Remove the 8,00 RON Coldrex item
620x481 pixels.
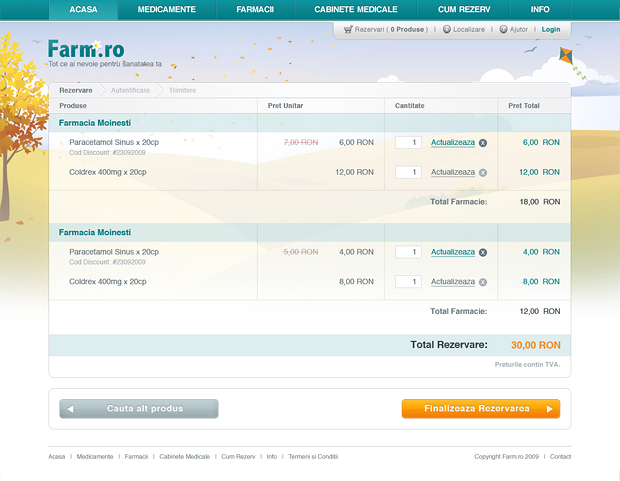pyautogui.click(x=483, y=283)
